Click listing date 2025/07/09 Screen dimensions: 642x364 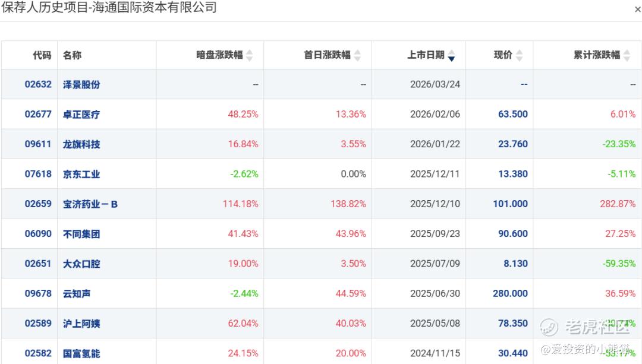(435, 264)
